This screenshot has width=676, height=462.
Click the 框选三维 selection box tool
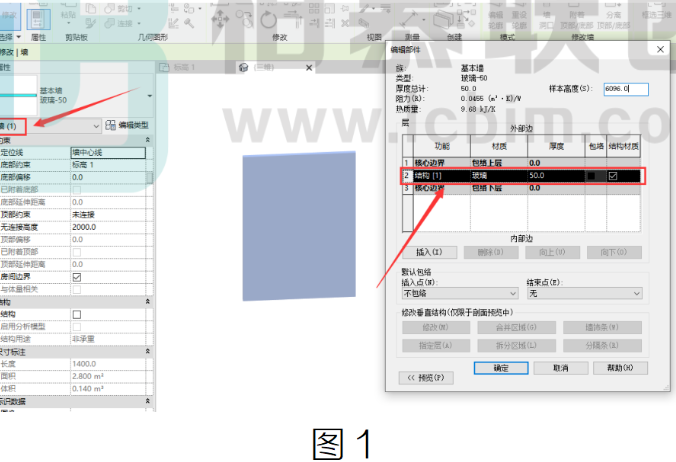pyautogui.click(x=657, y=10)
